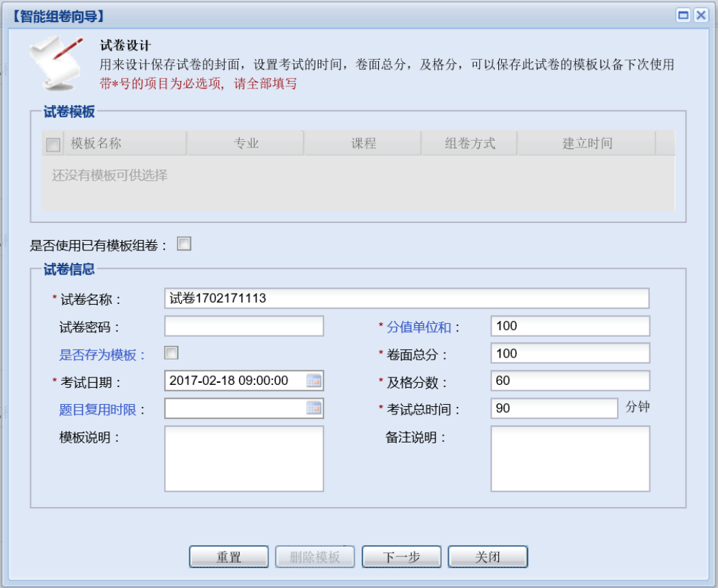Select the 卷面总分 input box
This screenshot has height=588, width=718.
tap(570, 353)
